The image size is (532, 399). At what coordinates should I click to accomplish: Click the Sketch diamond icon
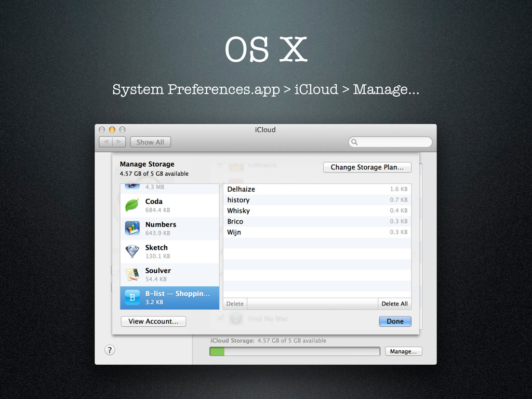click(132, 251)
